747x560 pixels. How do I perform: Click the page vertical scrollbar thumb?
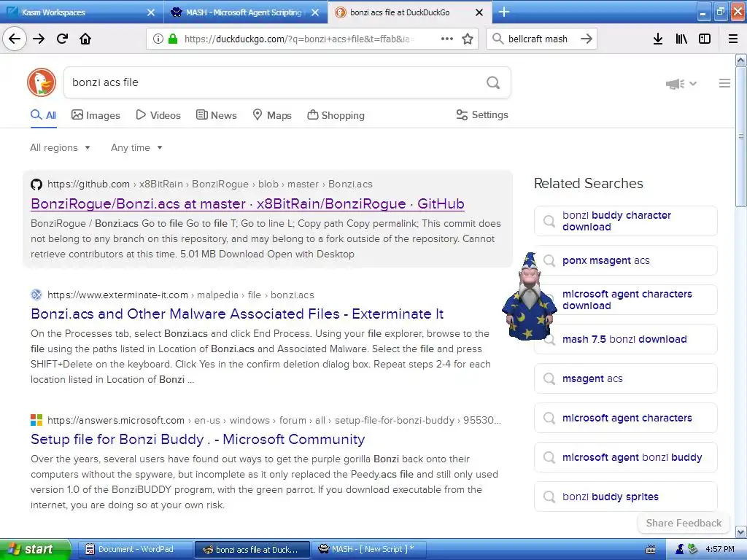coord(741,136)
